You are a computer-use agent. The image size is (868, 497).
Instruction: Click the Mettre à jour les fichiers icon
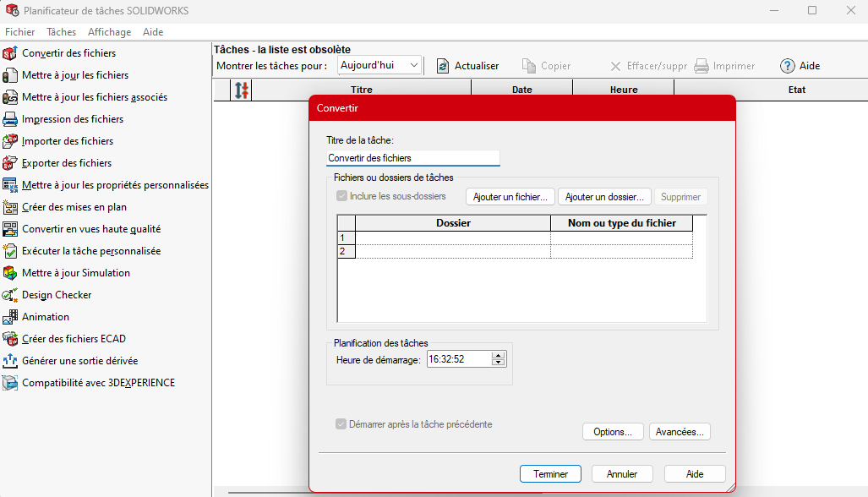pos(10,75)
